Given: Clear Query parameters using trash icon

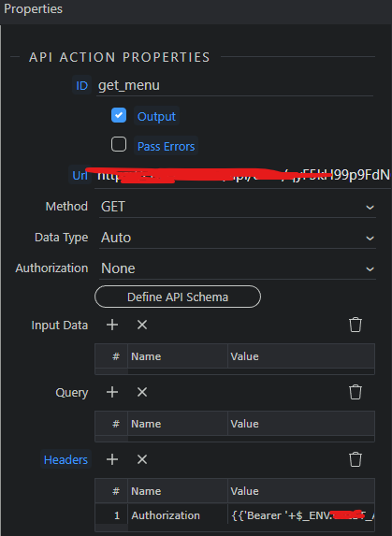Looking at the screenshot, I should pos(356,392).
